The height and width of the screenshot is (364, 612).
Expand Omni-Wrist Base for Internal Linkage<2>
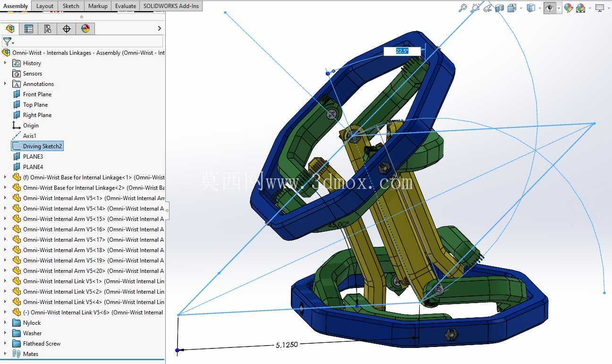[5, 188]
